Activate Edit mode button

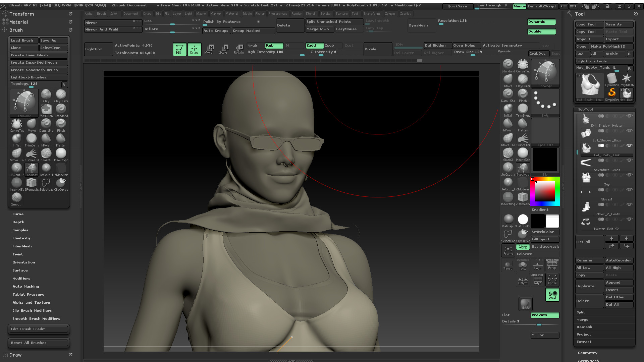tap(179, 49)
